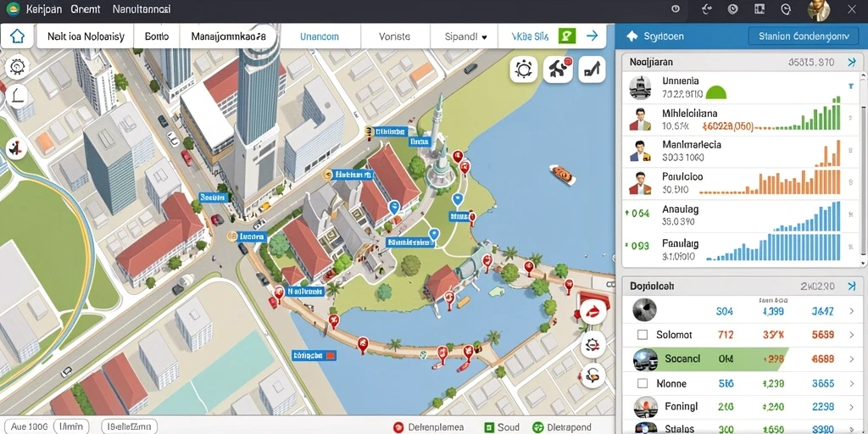Screen dimensions: 868x434
Task: Click the right arrow icon in toolbar
Action: coord(592,36)
